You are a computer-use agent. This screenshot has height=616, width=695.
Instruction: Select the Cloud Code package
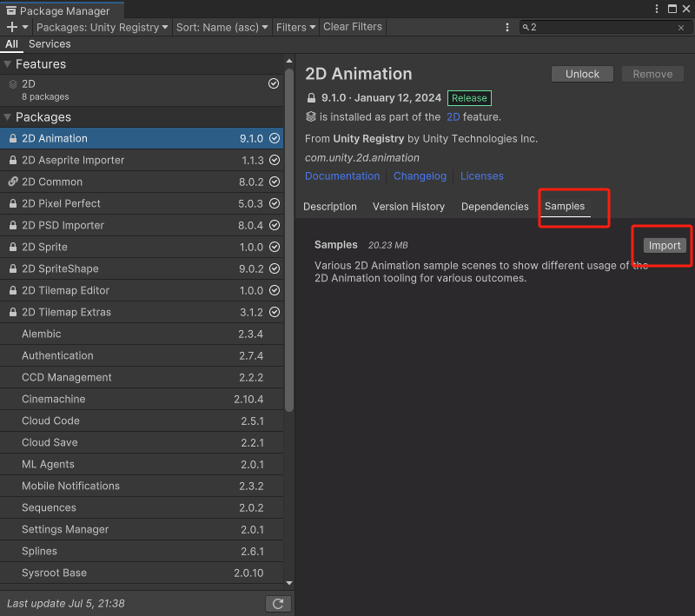pyautogui.click(x=142, y=421)
